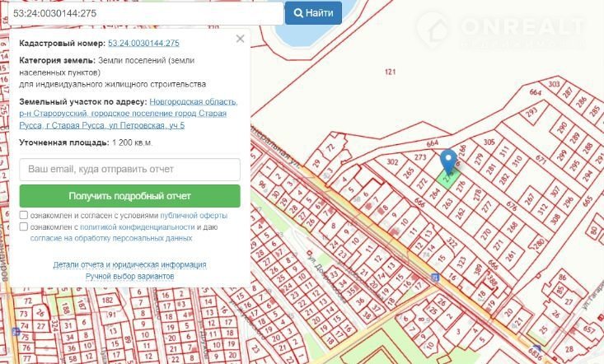Click the Найти search button
The width and height of the screenshot is (604, 364).
[314, 13]
